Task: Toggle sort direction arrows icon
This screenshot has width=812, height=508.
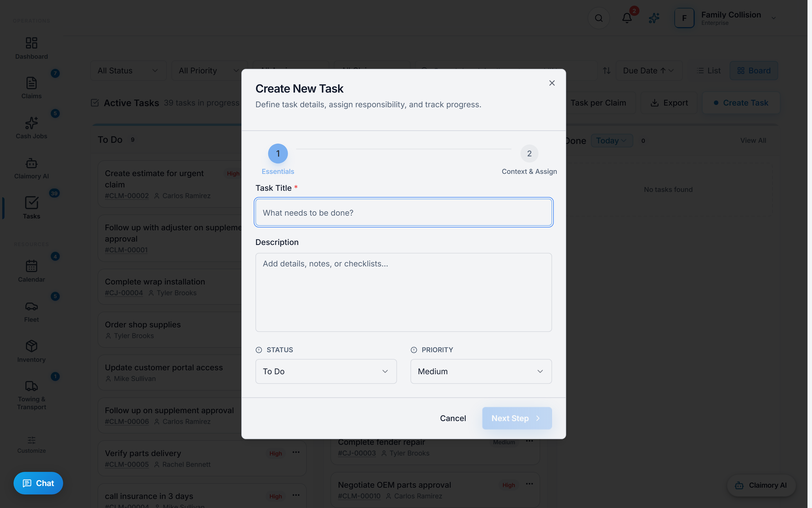Action: coord(606,71)
